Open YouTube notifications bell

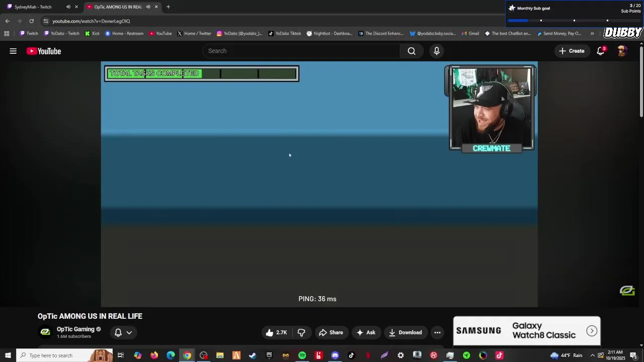tap(601, 51)
